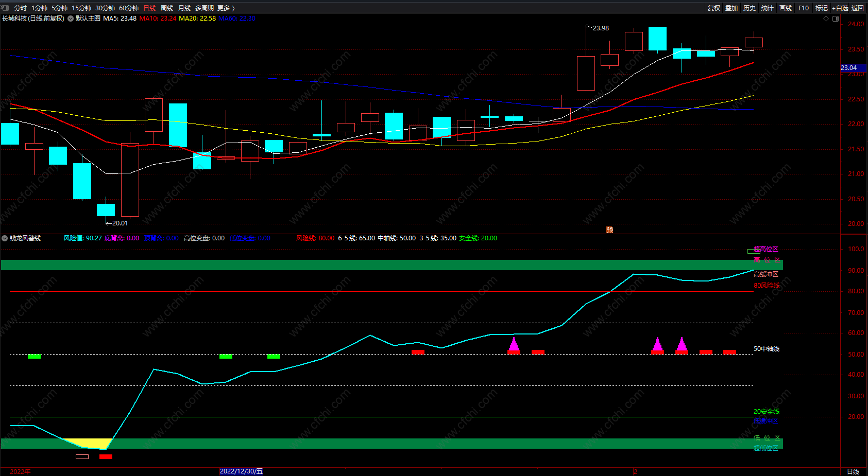Click the MA20: 22.58 label
This screenshot has height=476, width=868.
197,19
